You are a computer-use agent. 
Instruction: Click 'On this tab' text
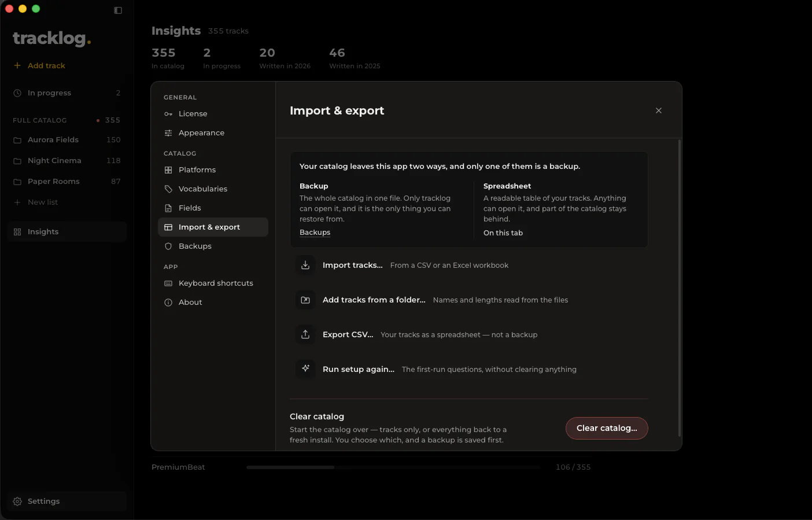(503, 233)
